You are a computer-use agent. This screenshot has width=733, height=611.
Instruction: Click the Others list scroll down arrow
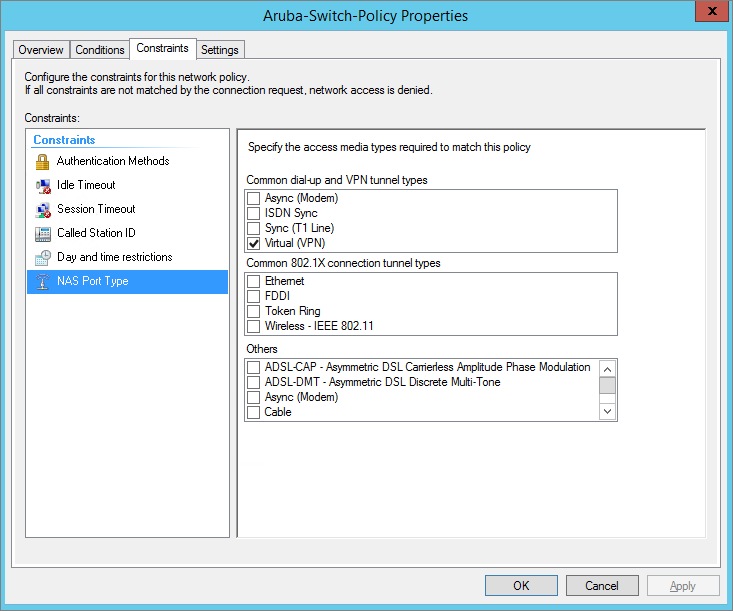point(607,411)
